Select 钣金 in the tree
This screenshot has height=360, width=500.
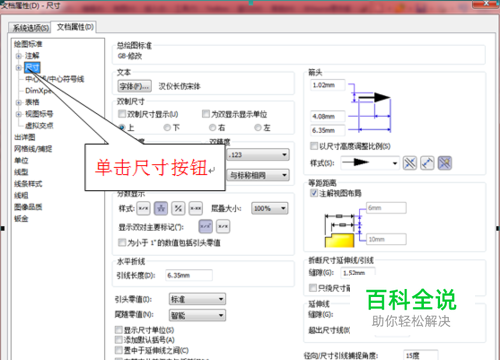pyautogui.click(x=21, y=219)
